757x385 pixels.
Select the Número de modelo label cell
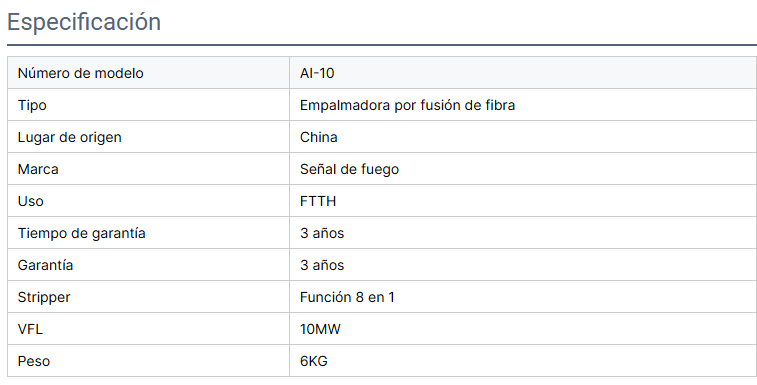(x=148, y=73)
